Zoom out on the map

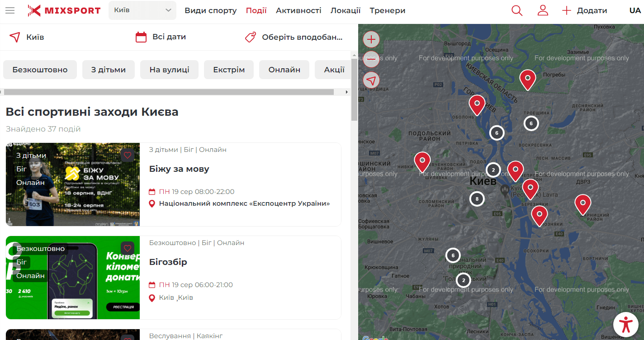click(371, 59)
